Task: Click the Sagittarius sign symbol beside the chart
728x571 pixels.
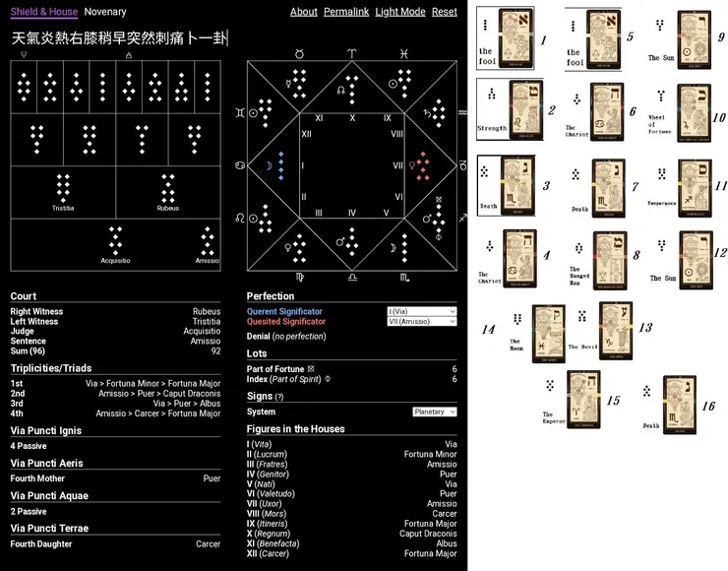Action: 463,218
